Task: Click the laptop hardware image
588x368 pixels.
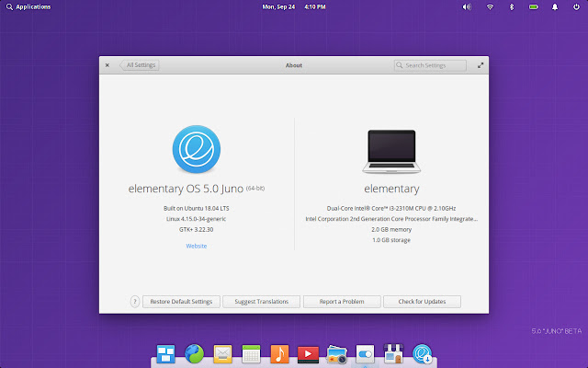Action: (x=391, y=151)
